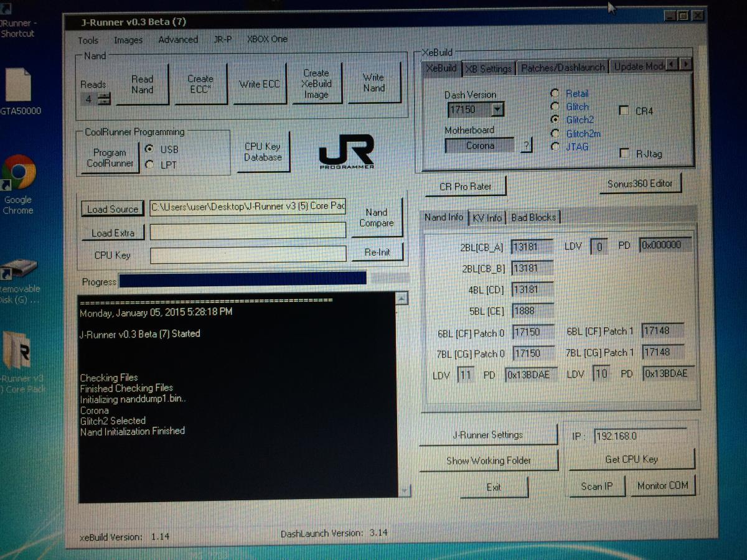Switch to the Bad Blocks tab
The height and width of the screenshot is (560, 747).
click(533, 217)
